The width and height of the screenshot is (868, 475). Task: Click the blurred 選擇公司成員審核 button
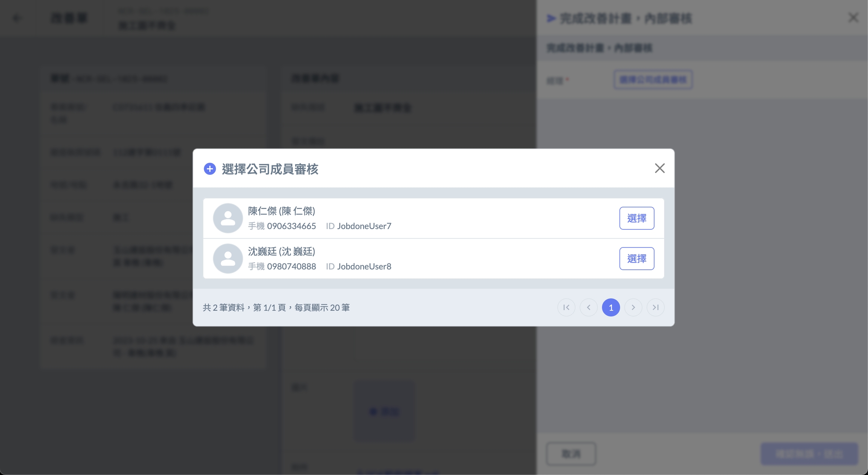(x=653, y=79)
